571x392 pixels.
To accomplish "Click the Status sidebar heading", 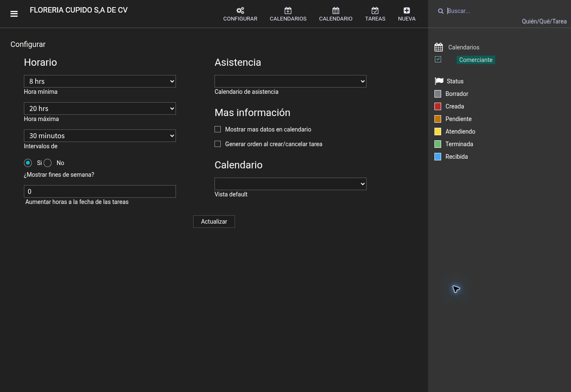I will (x=455, y=81).
